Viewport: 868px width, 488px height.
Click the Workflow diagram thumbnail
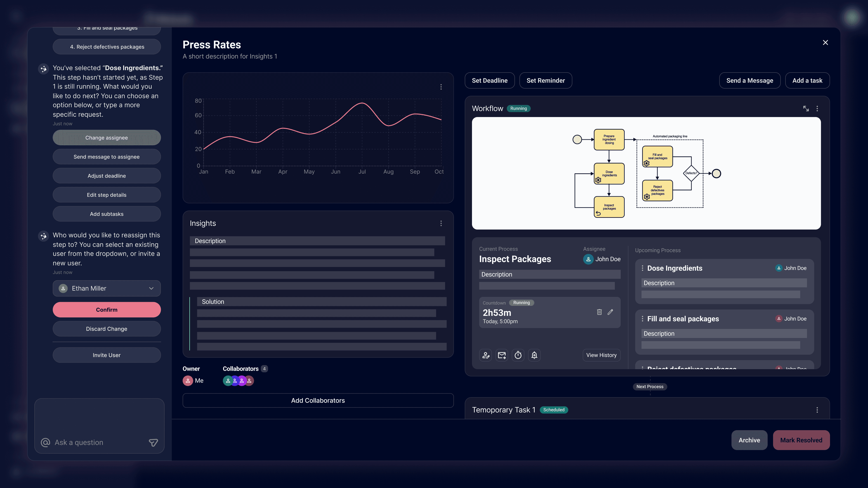[646, 173]
